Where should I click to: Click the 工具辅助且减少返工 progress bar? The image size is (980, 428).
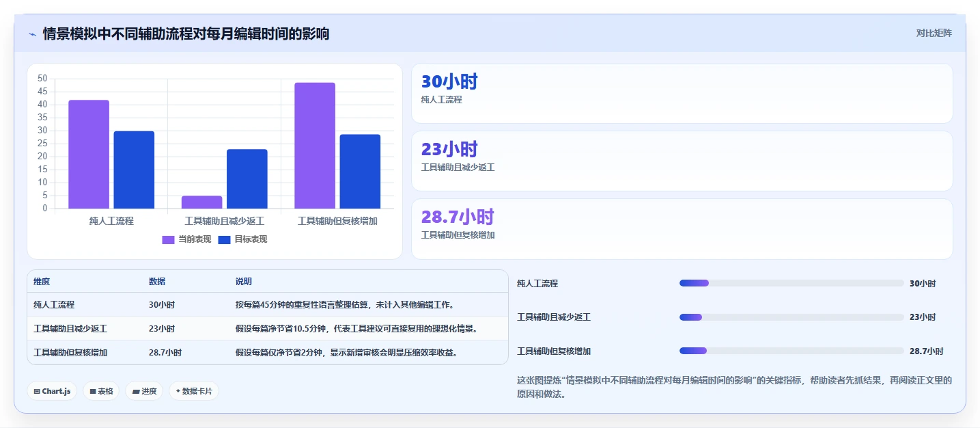(792, 317)
